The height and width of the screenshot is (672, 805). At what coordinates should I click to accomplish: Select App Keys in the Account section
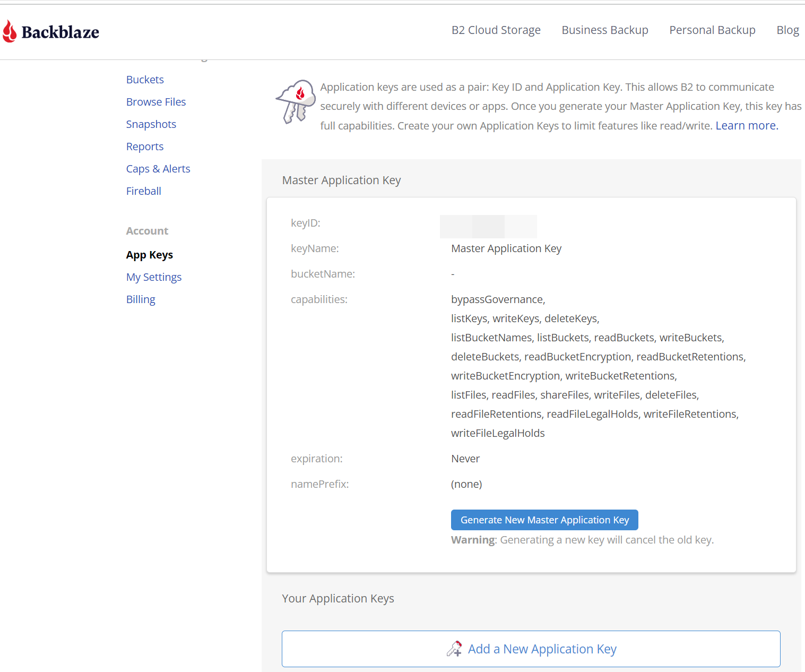tap(150, 255)
